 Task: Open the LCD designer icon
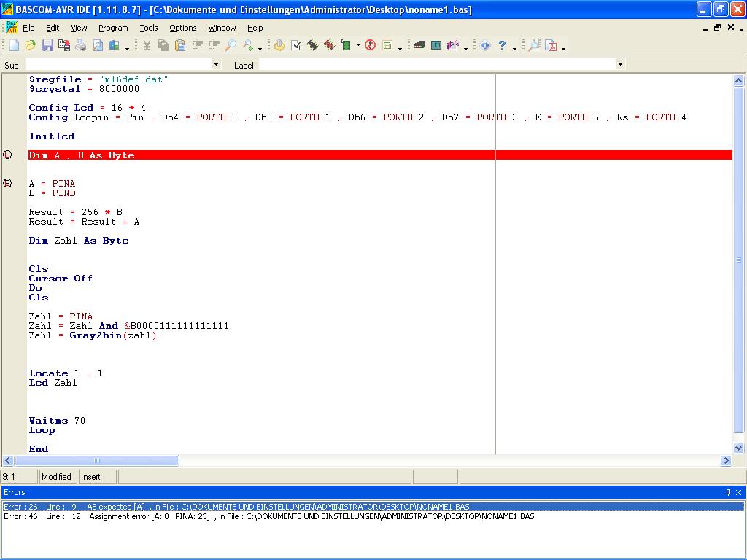tap(436, 45)
